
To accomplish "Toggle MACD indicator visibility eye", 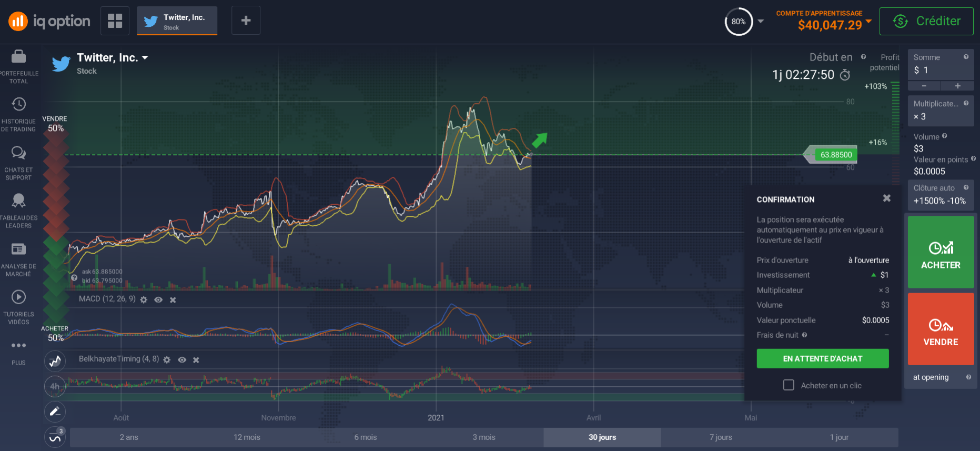I will click(158, 299).
